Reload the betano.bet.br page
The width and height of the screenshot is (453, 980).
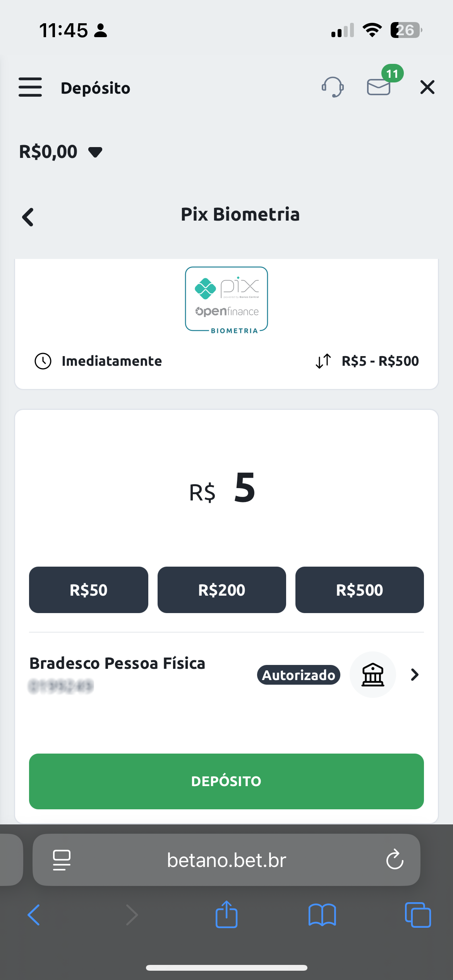coord(395,860)
